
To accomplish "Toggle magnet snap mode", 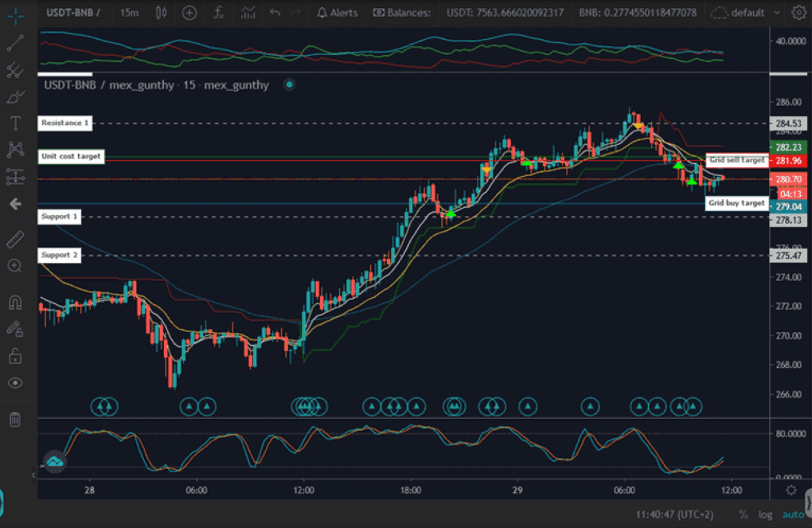I will tap(15, 302).
